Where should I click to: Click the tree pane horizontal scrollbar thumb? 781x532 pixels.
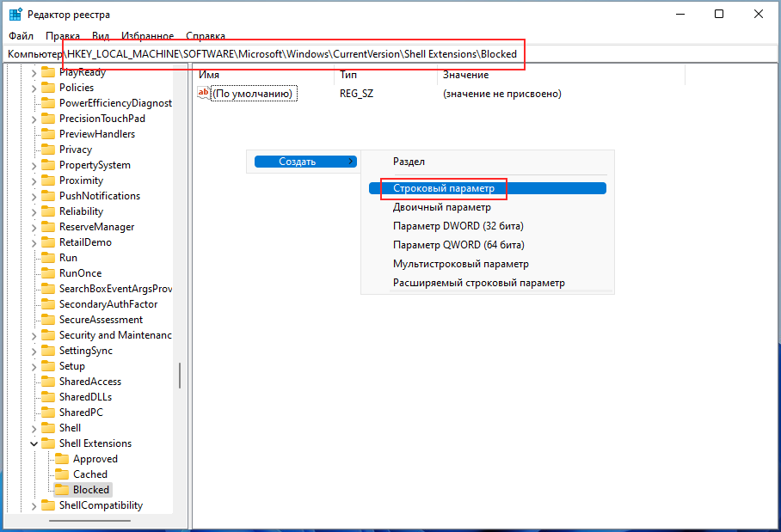[90, 521]
